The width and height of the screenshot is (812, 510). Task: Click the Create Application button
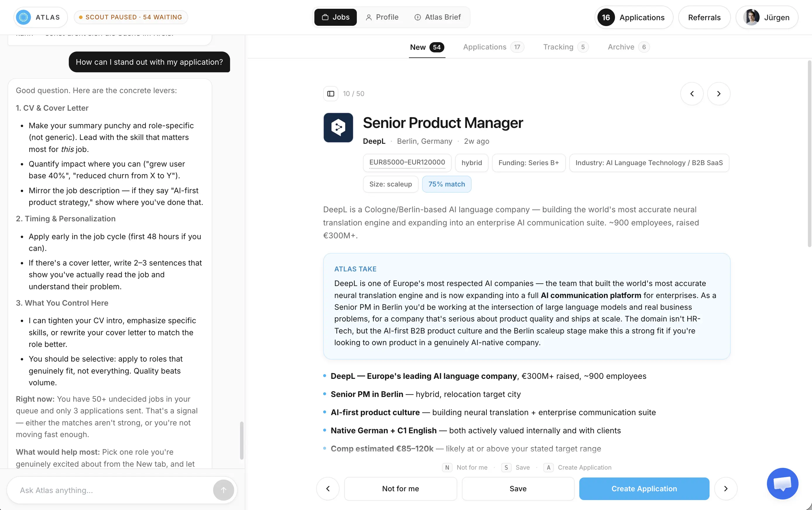[x=644, y=489]
